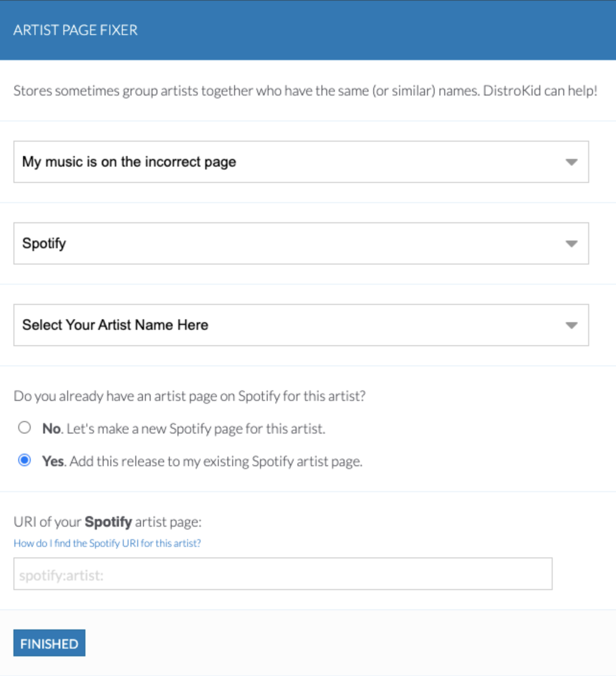This screenshot has width=616, height=676.
Task: Click the URI of your Spotify artist page label
Action: (x=108, y=522)
